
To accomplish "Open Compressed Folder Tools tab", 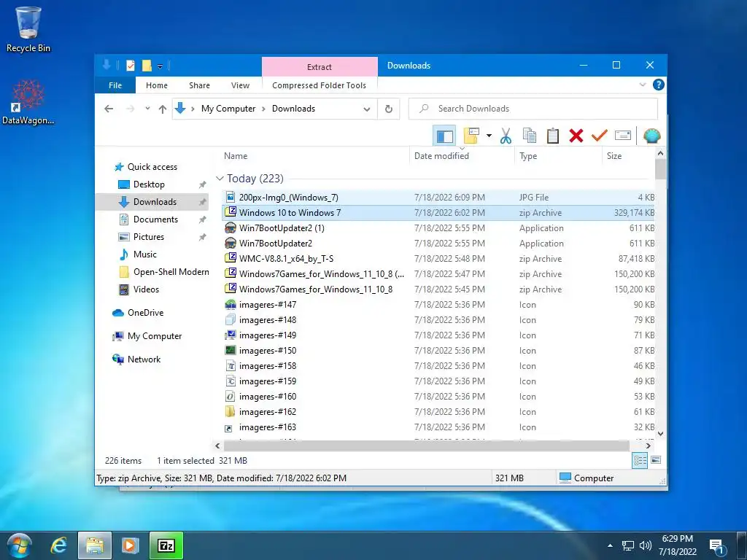I will point(320,85).
